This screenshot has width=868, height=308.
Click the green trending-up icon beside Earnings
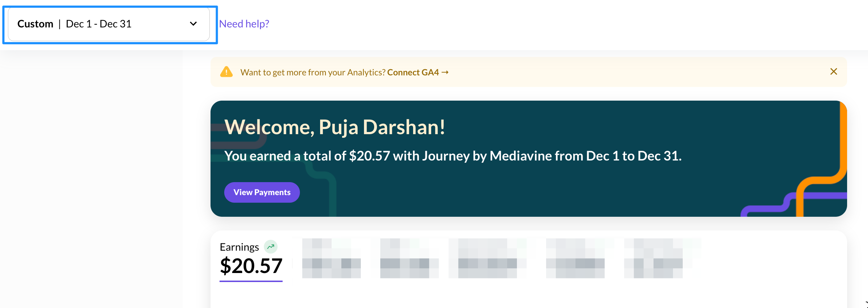click(x=271, y=247)
